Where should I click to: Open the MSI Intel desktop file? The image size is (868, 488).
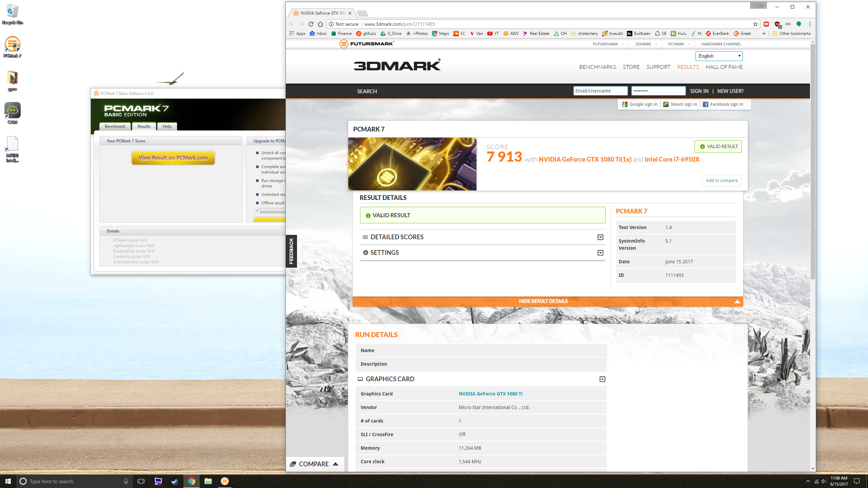click(x=12, y=149)
